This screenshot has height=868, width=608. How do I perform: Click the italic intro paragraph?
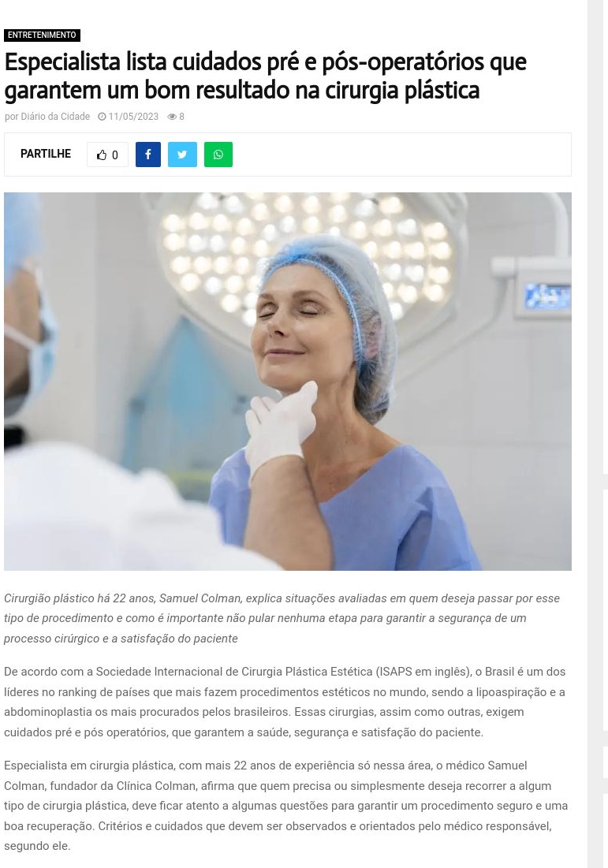coord(282,618)
